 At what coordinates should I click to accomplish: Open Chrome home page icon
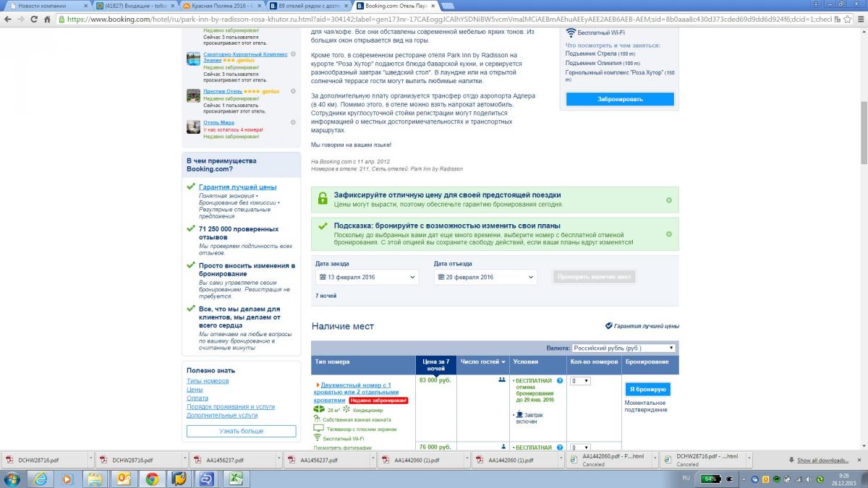tap(47, 20)
